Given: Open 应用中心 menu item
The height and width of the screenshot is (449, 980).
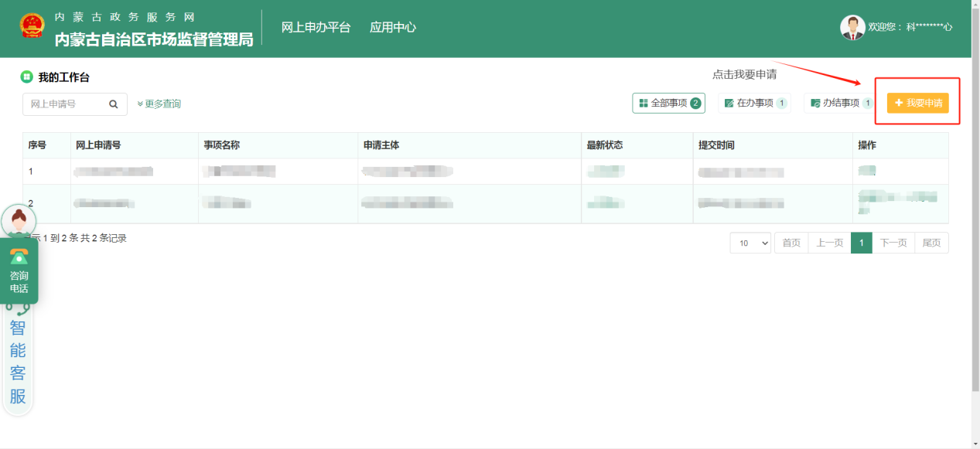Looking at the screenshot, I should (393, 28).
